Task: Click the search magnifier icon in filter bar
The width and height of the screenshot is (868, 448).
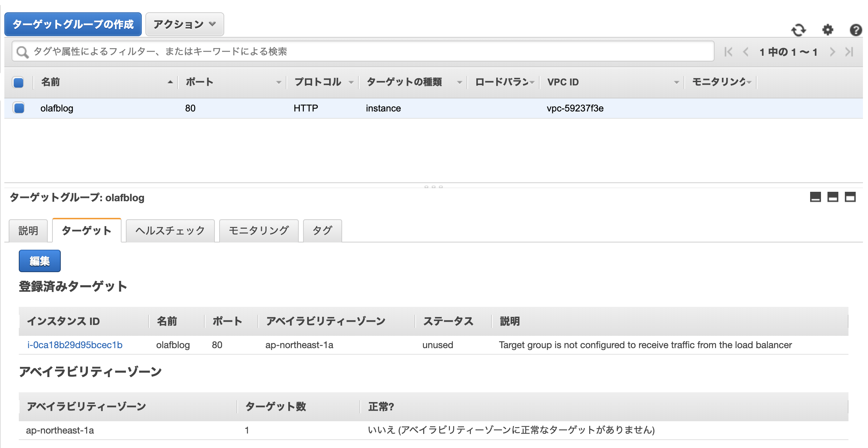Action: point(22,51)
